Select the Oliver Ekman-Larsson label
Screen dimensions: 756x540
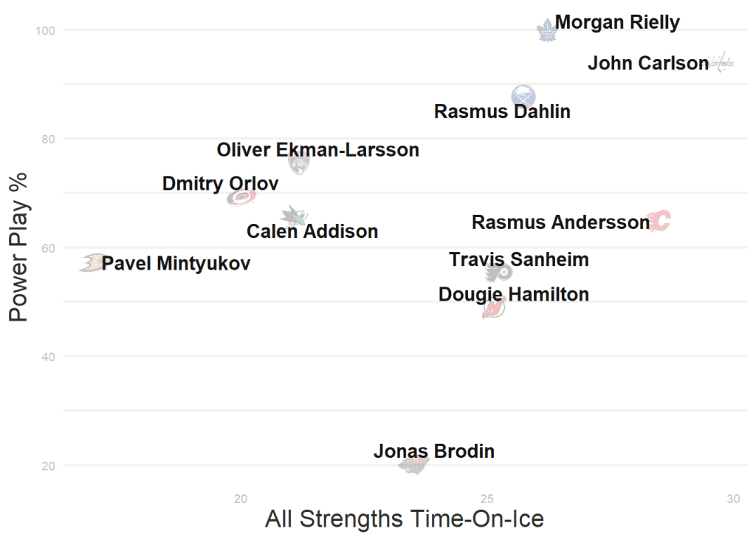317,150
